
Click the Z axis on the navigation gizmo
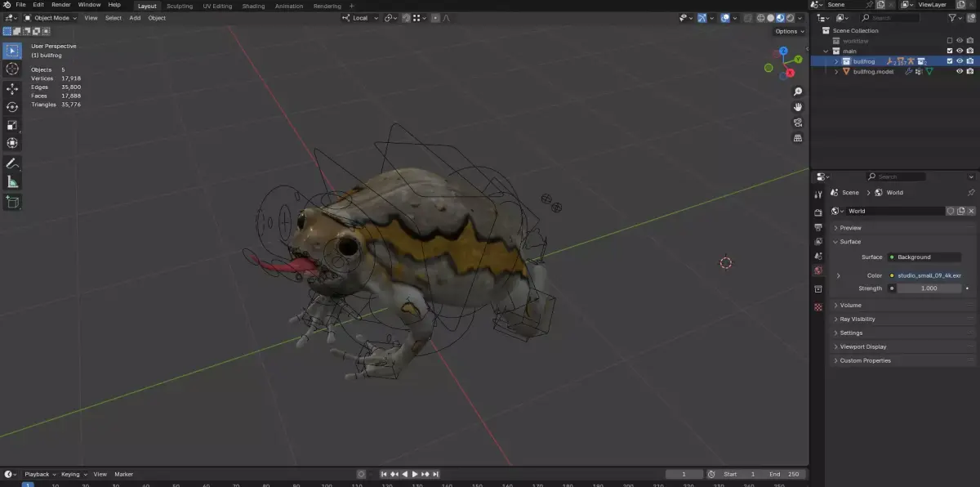783,50
